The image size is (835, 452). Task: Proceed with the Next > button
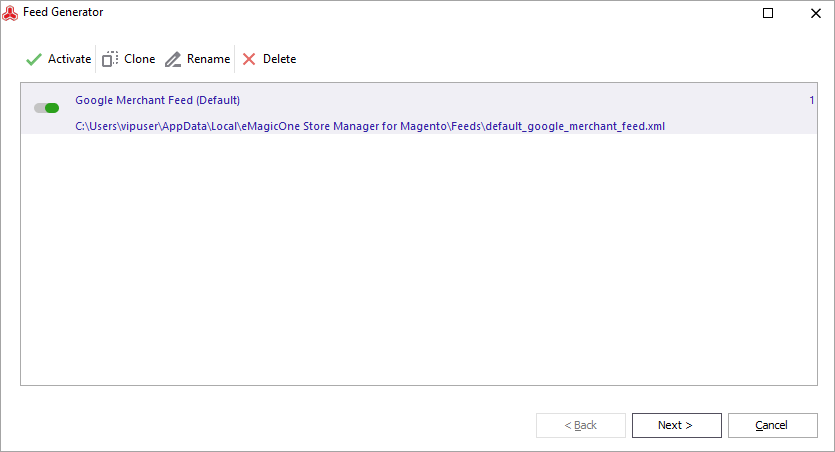(675, 425)
